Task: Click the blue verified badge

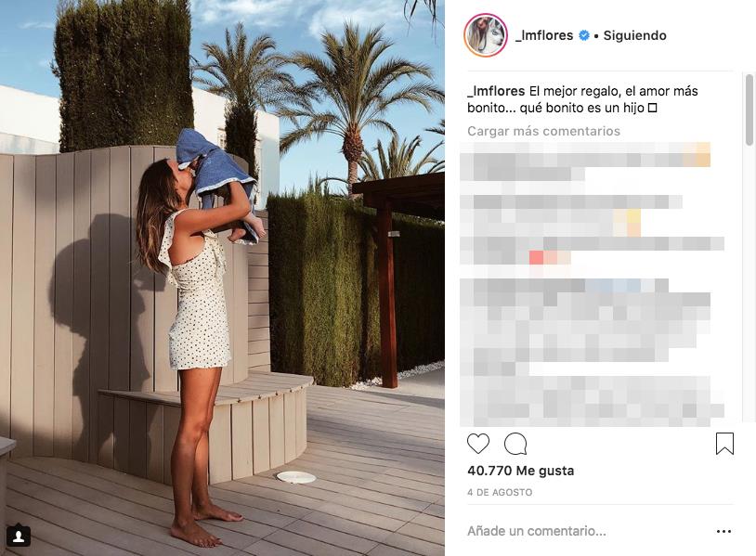Action: click(x=584, y=35)
